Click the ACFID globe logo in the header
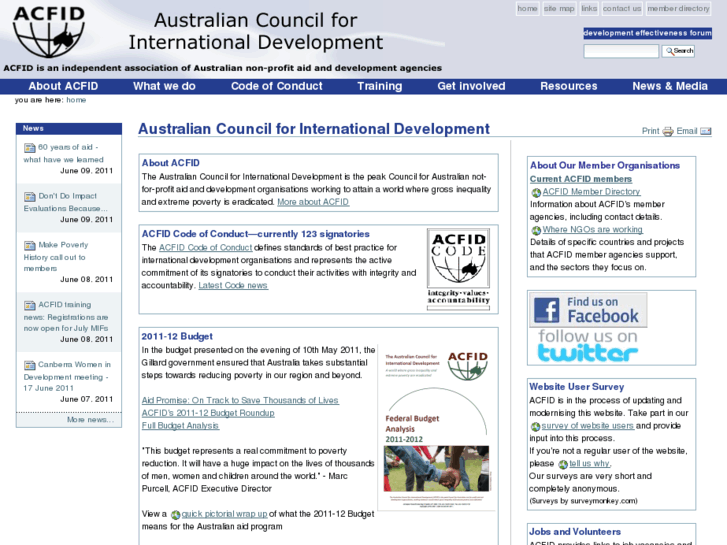The height and width of the screenshot is (545, 727). pos(49,32)
